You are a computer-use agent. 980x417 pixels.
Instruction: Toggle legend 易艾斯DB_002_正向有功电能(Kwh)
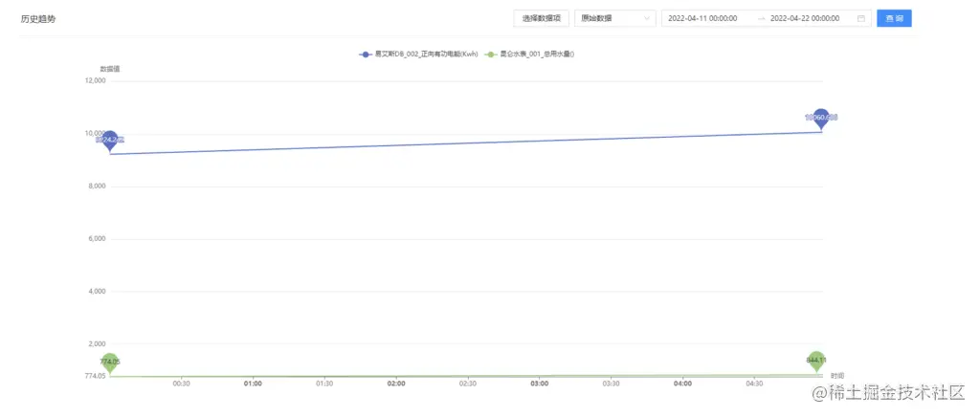pyautogui.click(x=418, y=55)
